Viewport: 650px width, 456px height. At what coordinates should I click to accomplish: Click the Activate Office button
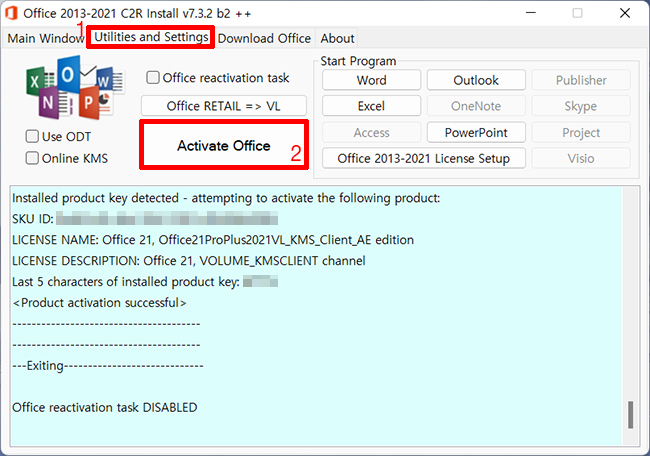point(224,145)
